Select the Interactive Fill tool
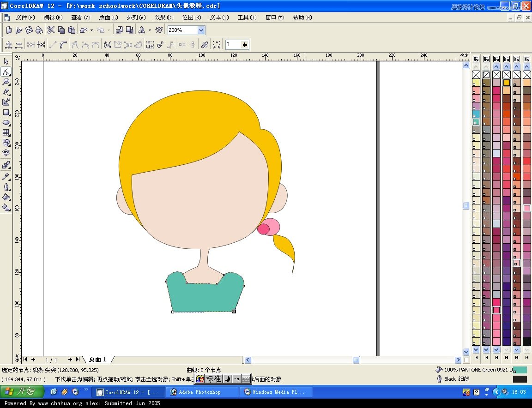 (6, 207)
